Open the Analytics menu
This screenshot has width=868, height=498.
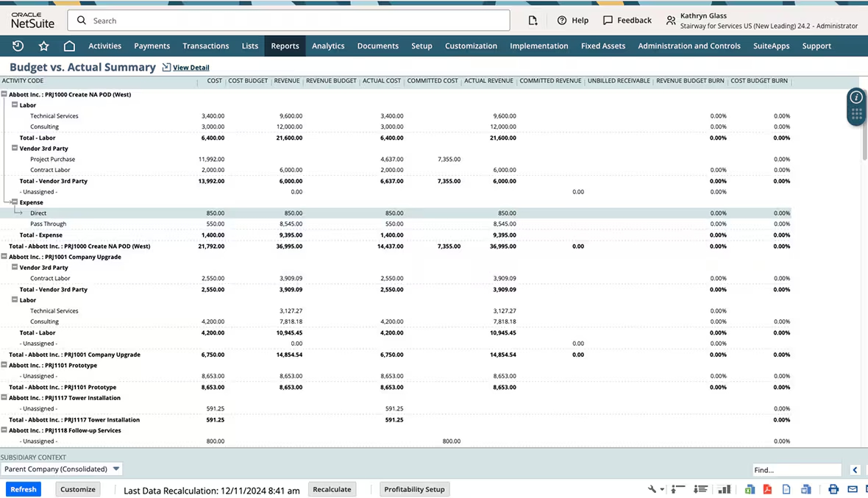pyautogui.click(x=328, y=46)
